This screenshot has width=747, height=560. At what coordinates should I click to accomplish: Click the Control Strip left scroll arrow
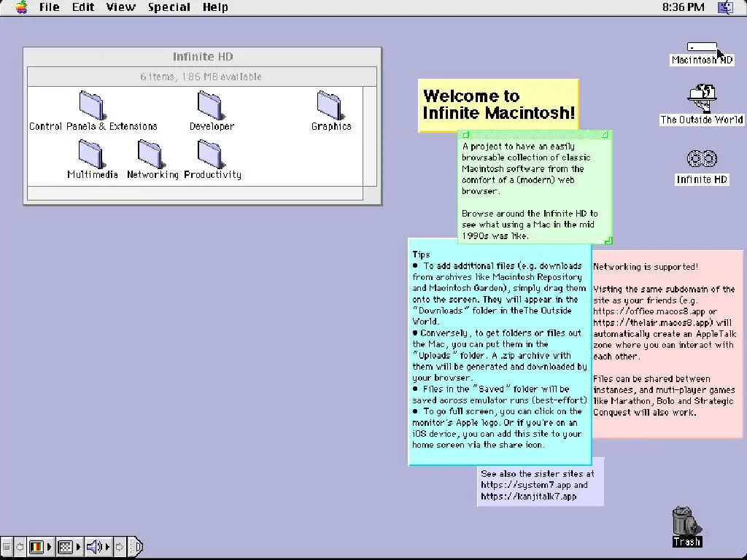coord(20,547)
